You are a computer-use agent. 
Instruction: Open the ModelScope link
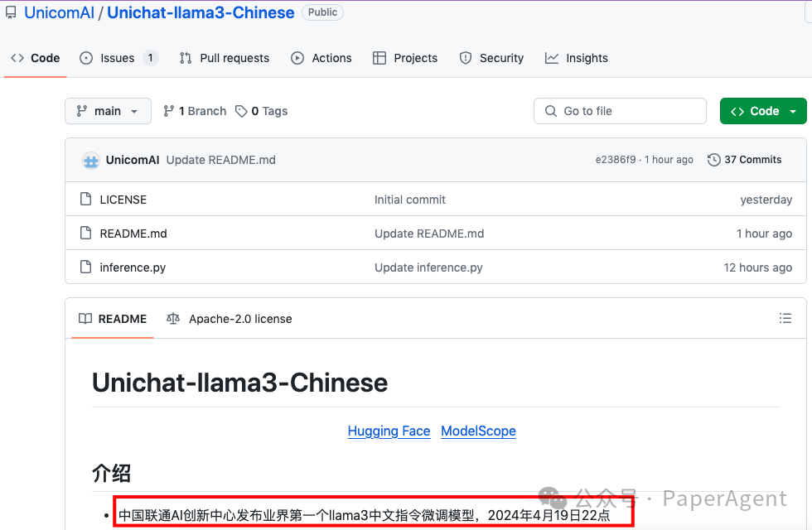pyautogui.click(x=479, y=431)
